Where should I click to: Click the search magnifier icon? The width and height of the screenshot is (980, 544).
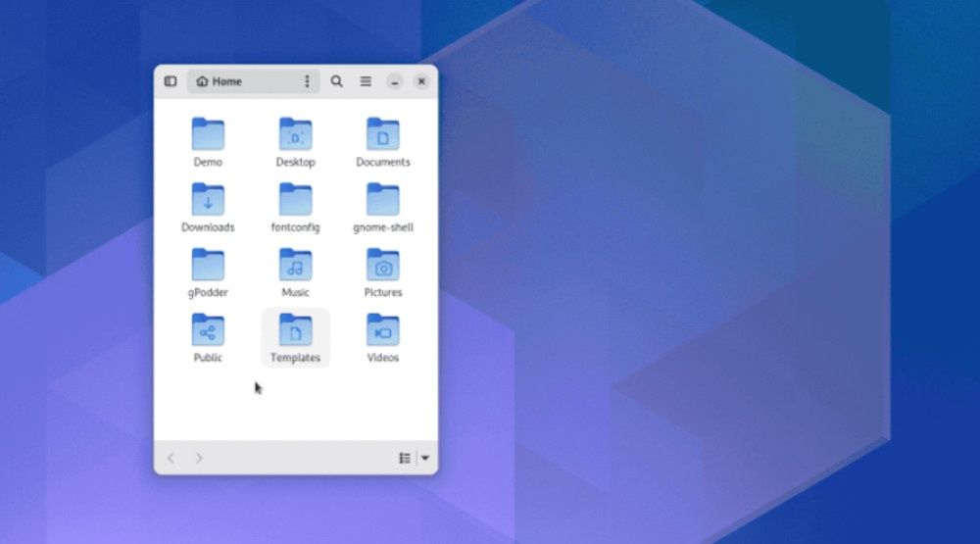click(336, 81)
